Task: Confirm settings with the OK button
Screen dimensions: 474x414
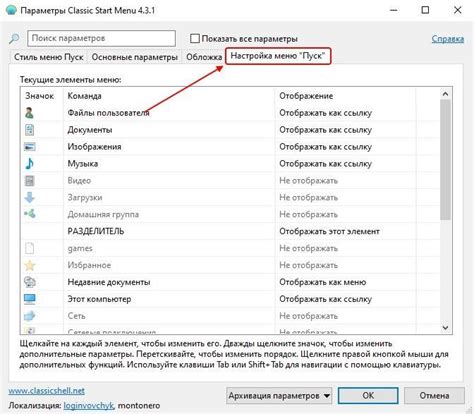Action: pyautogui.click(x=368, y=396)
